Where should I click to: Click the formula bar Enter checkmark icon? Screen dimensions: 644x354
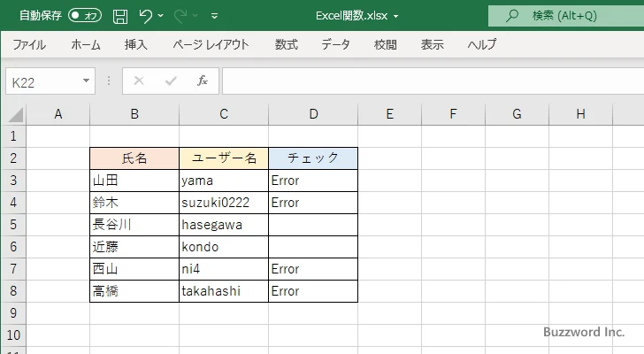click(x=171, y=81)
